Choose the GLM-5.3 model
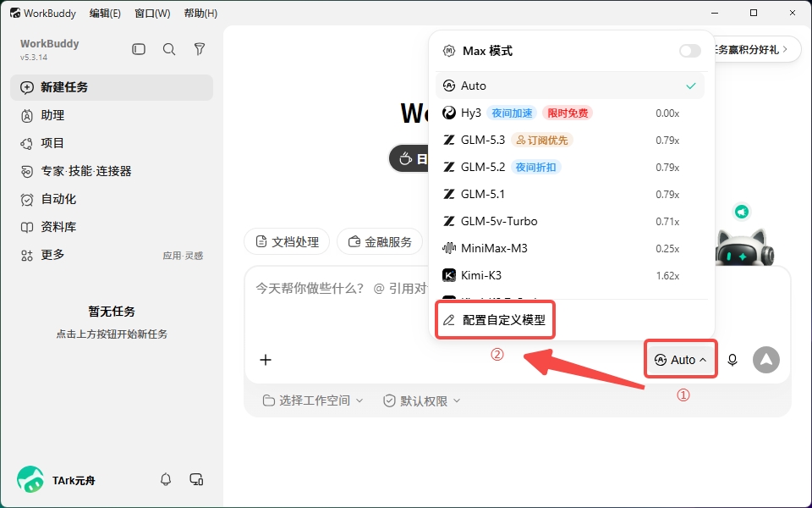 [569, 140]
